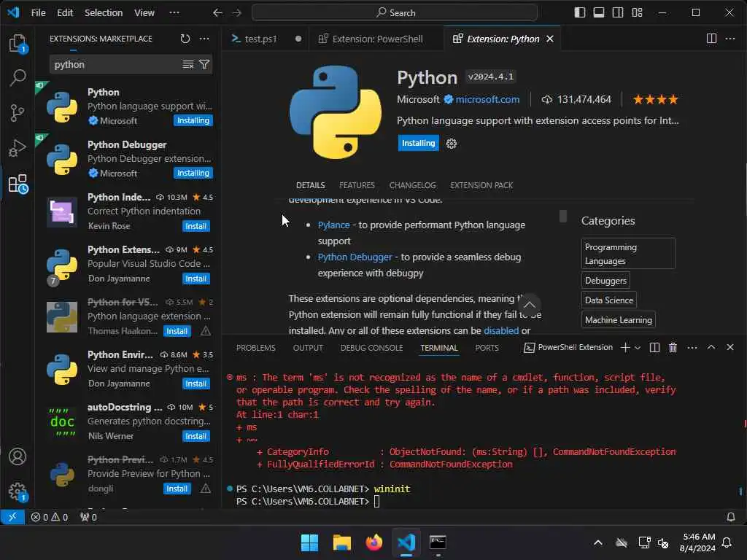Open the microsoft.com publisher link

coord(487,99)
